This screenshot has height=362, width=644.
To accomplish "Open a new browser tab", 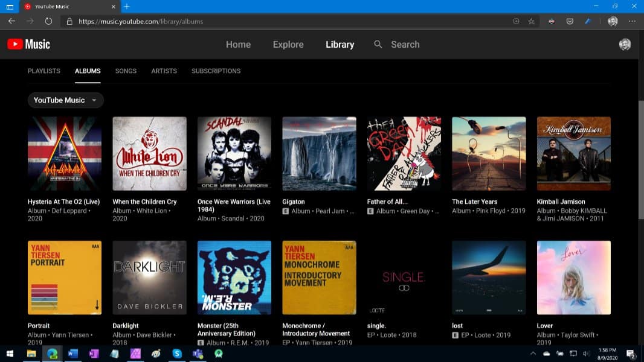I will [127, 6].
